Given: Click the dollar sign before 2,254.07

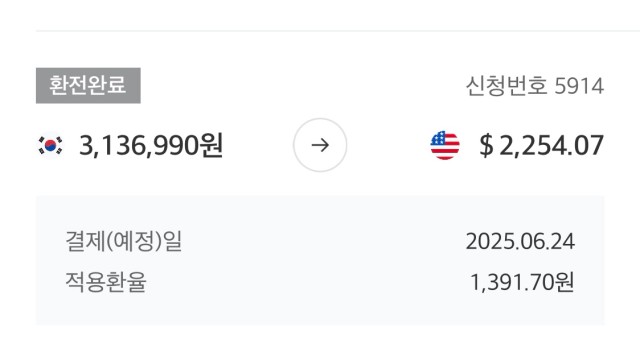Looking at the screenshot, I should click(x=486, y=146).
